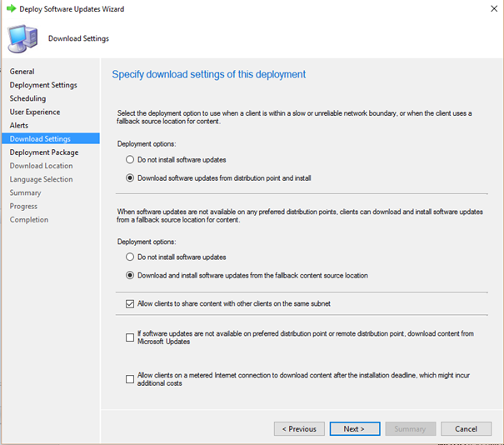The width and height of the screenshot is (504, 445).
Task: Uncheck allow clients to share content on subnet
Action: 130,303
